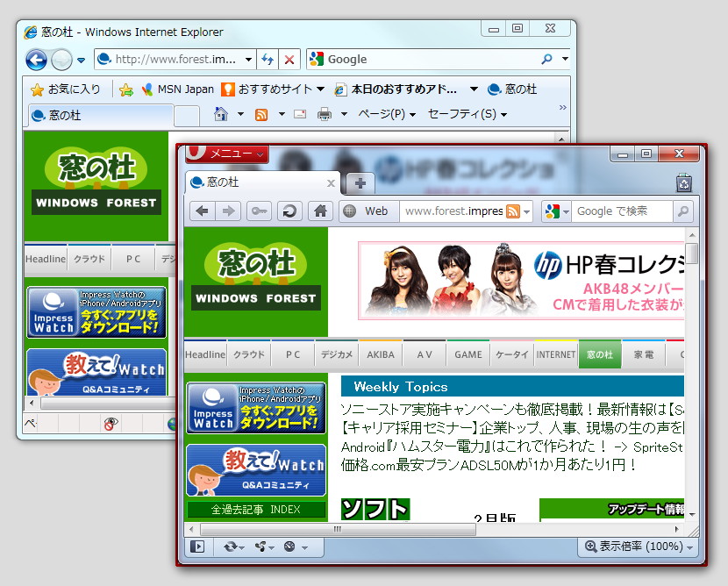Click the Wand password key icon in Opera
The width and height of the screenshot is (728, 586).
(x=261, y=211)
